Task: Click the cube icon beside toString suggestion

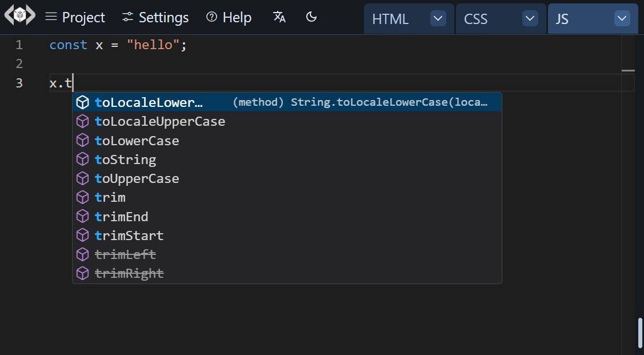Action: (82, 159)
